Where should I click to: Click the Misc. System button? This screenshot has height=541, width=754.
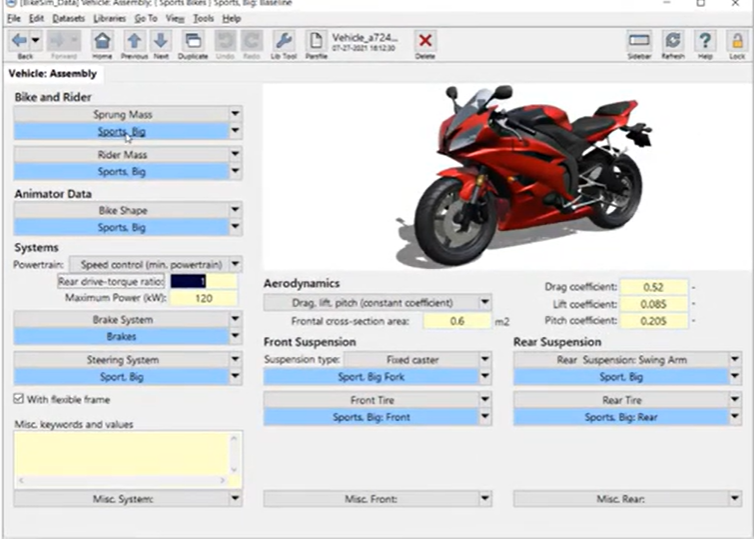(x=122, y=499)
